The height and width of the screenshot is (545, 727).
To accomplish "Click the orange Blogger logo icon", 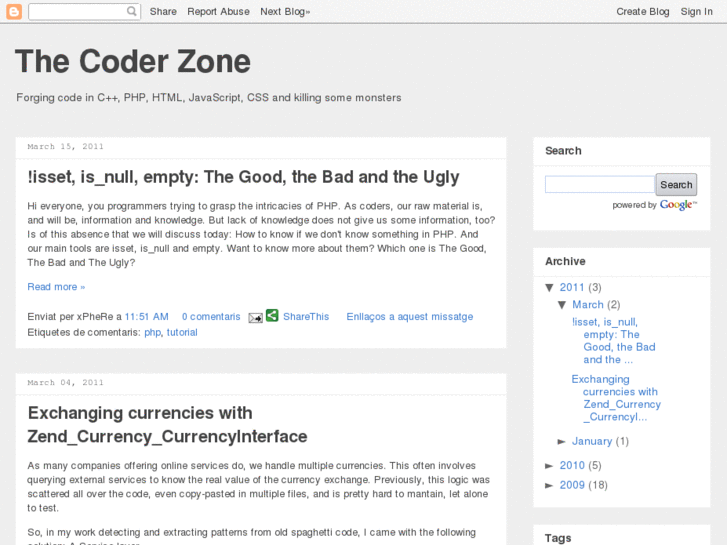I will [14, 12].
